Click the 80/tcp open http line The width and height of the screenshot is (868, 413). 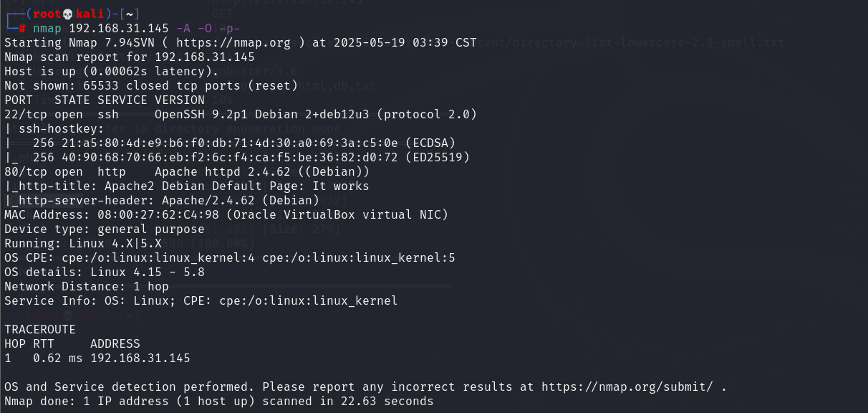(x=187, y=171)
